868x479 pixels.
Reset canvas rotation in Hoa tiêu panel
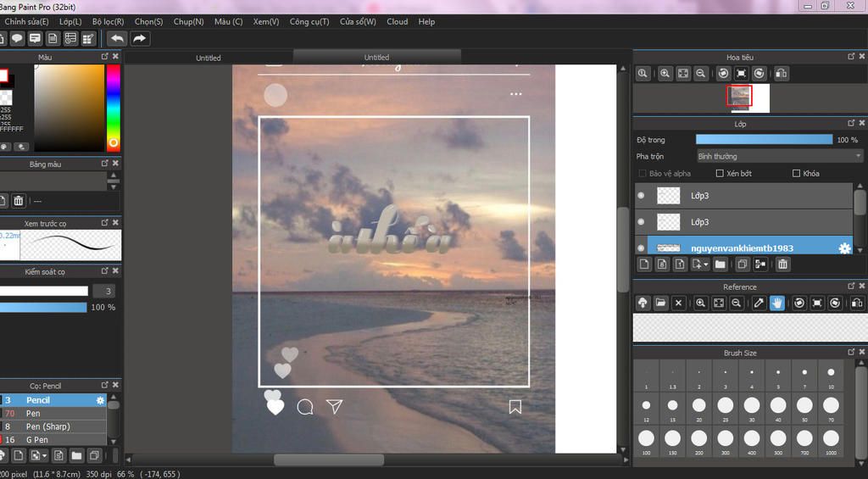pos(741,73)
